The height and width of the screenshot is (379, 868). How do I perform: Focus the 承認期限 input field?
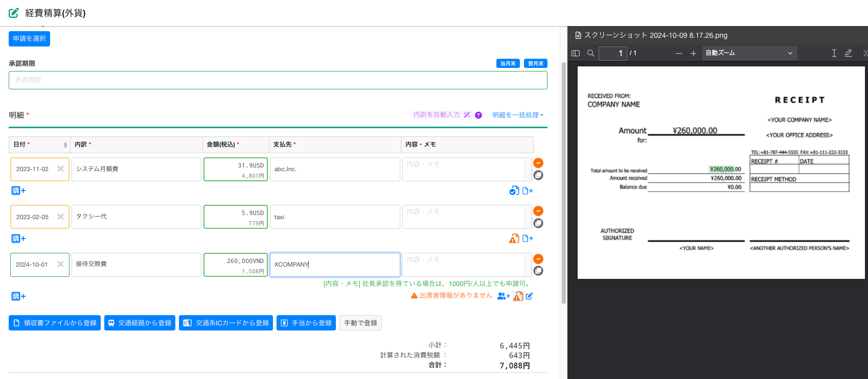278,80
